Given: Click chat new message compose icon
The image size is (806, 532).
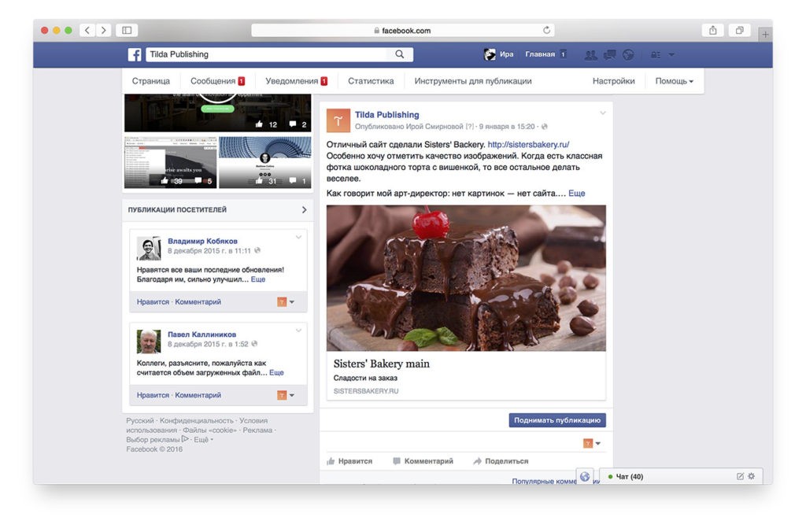Looking at the screenshot, I should (740, 476).
